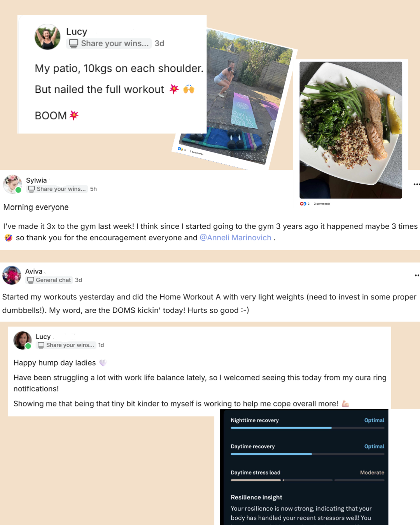Open Sylwia's profile avatar
The height and width of the screenshot is (525, 420).
[12, 184]
